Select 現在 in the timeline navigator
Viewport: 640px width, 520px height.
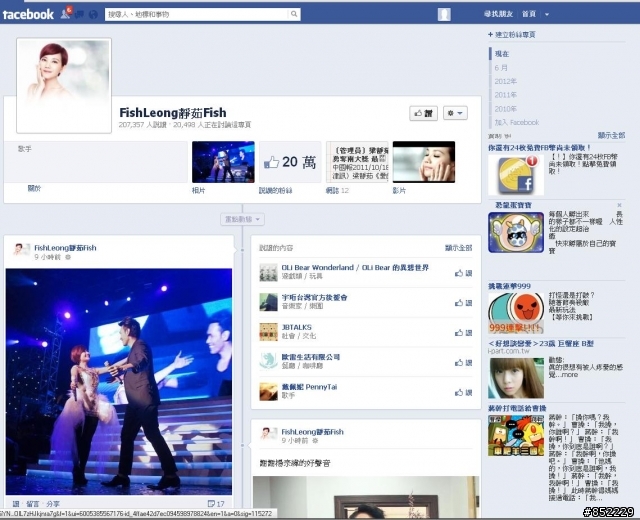pos(502,54)
